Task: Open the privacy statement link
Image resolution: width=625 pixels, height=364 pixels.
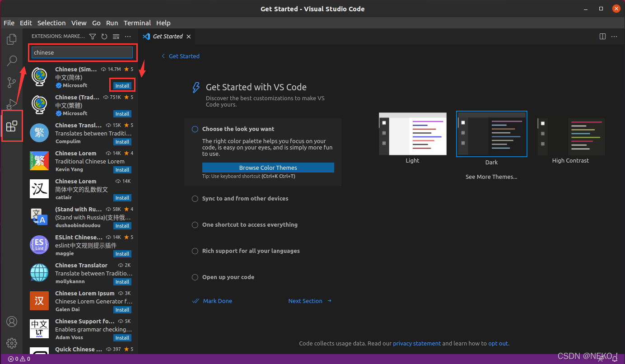Action: pos(417,344)
